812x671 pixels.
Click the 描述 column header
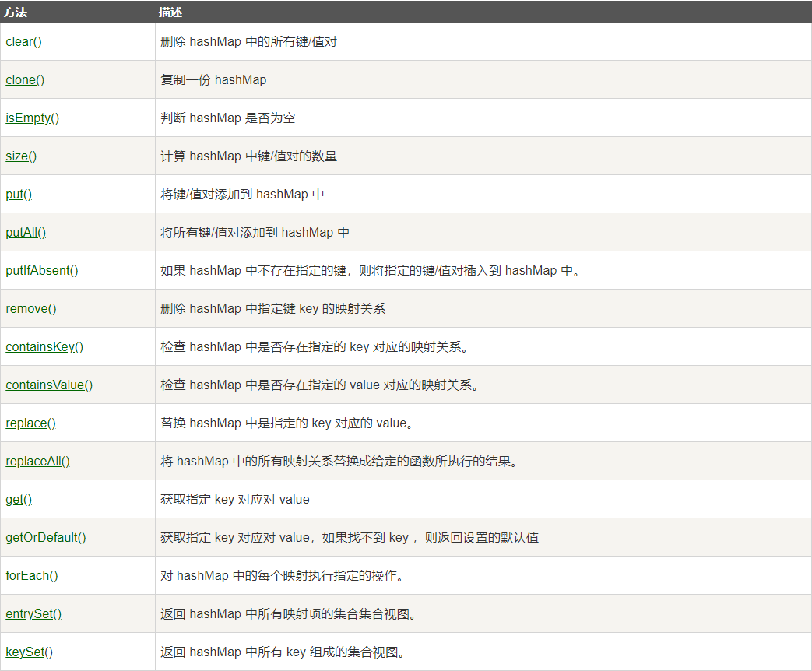[x=170, y=12]
